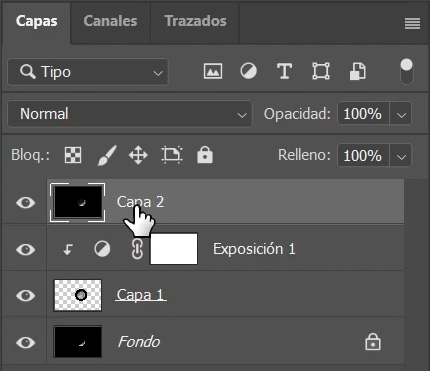Lock position move icon
430x371 pixels.
(138, 155)
